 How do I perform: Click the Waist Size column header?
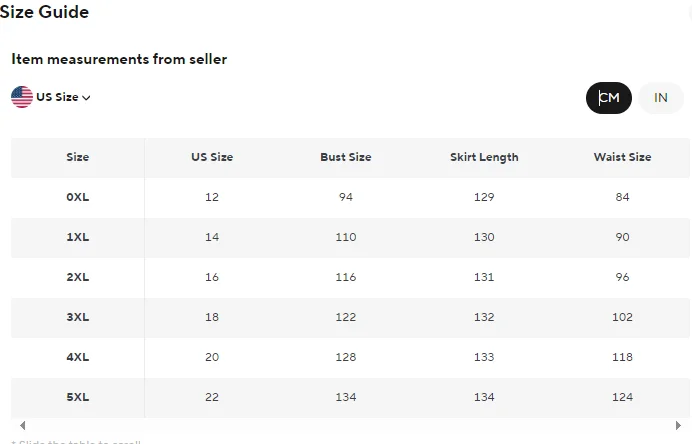click(622, 157)
